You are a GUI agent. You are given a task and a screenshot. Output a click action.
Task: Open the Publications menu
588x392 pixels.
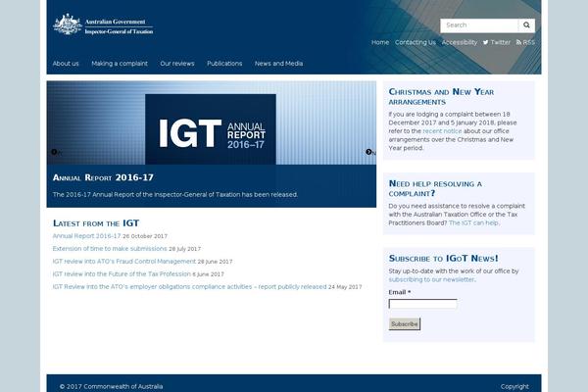tap(224, 64)
